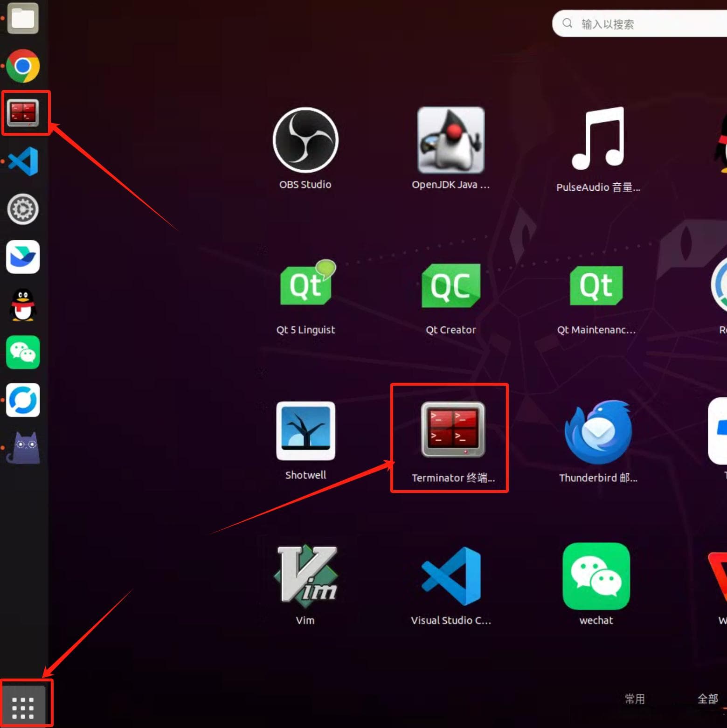
Task: Launch Vim from app grid
Action: 305,576
